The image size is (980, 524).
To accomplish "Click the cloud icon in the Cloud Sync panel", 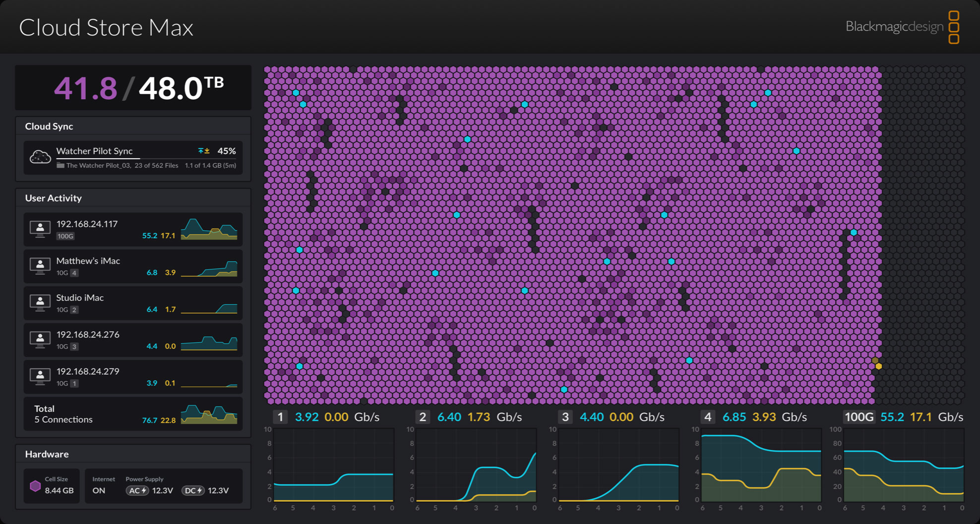I will [x=41, y=157].
